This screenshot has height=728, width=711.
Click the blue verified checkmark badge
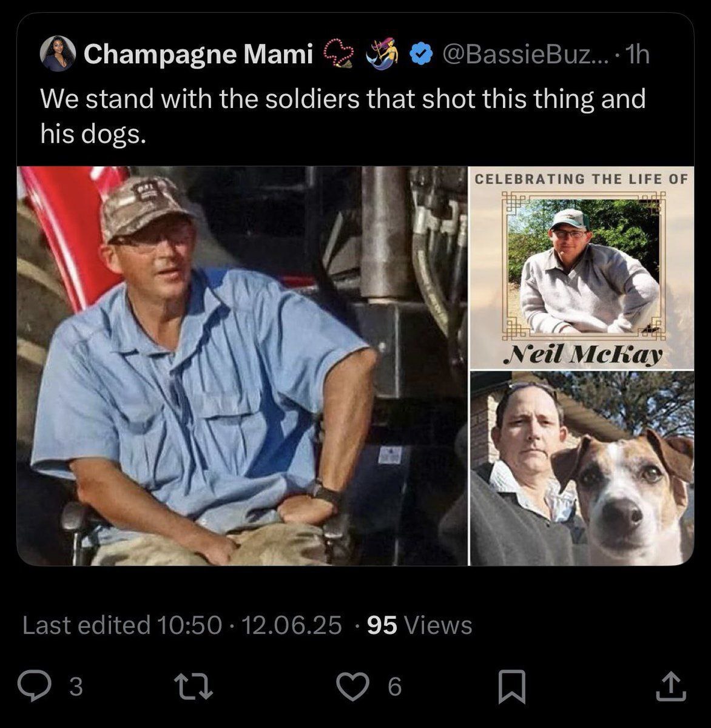[419, 55]
